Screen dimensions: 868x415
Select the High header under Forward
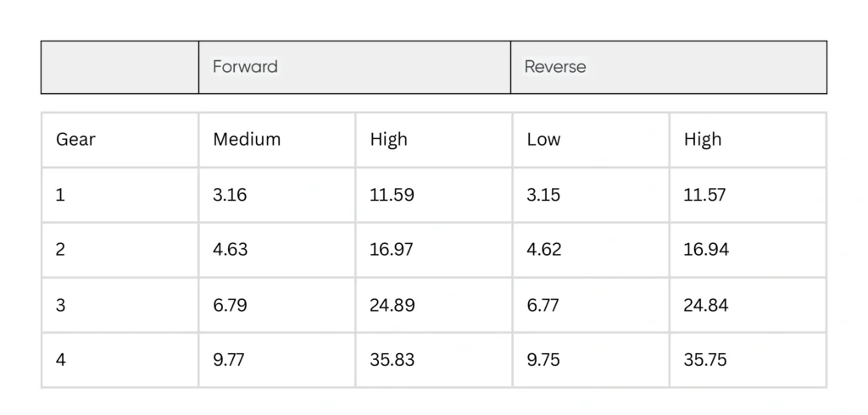click(x=388, y=140)
